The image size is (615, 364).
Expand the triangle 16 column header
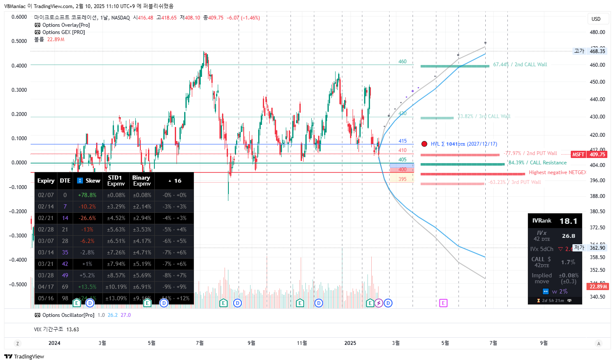pyautogui.click(x=174, y=181)
